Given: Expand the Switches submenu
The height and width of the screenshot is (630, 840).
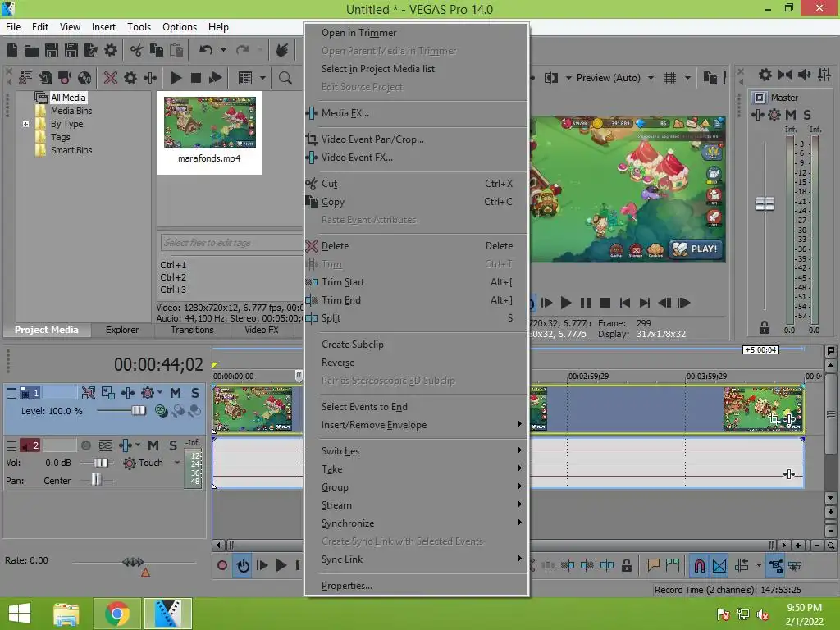Looking at the screenshot, I should click(416, 451).
